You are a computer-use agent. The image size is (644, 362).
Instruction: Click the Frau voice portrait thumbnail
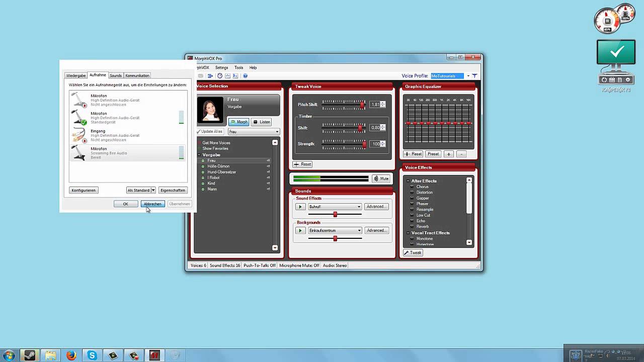pos(210,110)
